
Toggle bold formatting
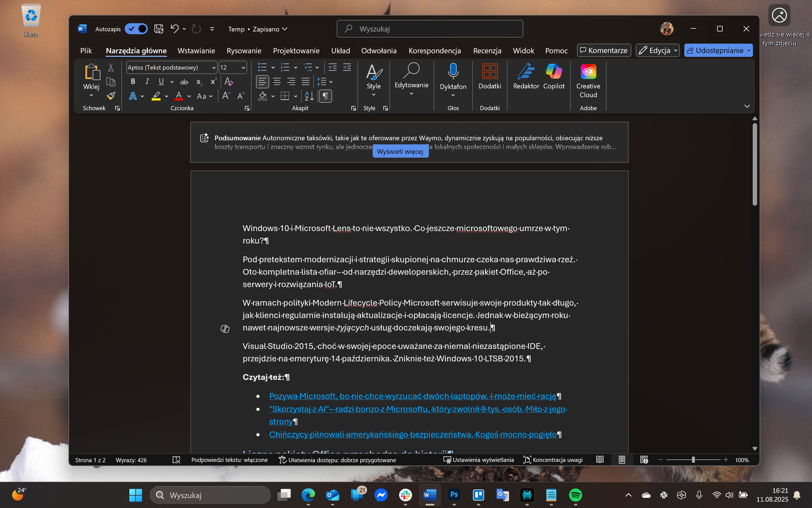point(133,82)
